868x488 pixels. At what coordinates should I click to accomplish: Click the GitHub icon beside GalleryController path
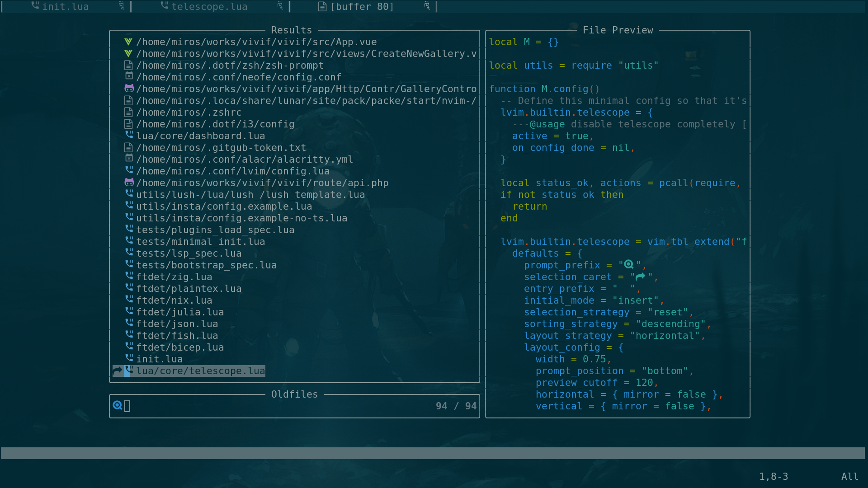pyautogui.click(x=129, y=88)
